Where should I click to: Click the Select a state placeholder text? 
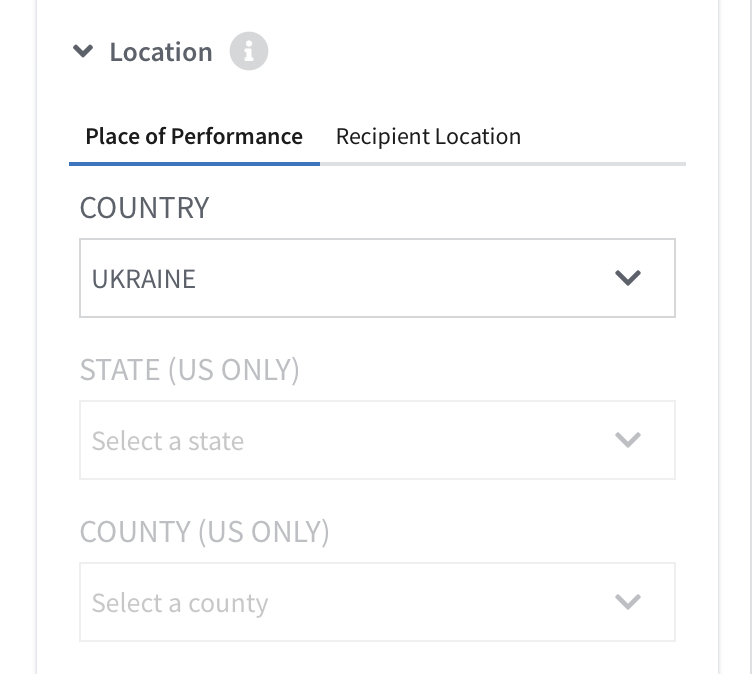168,441
